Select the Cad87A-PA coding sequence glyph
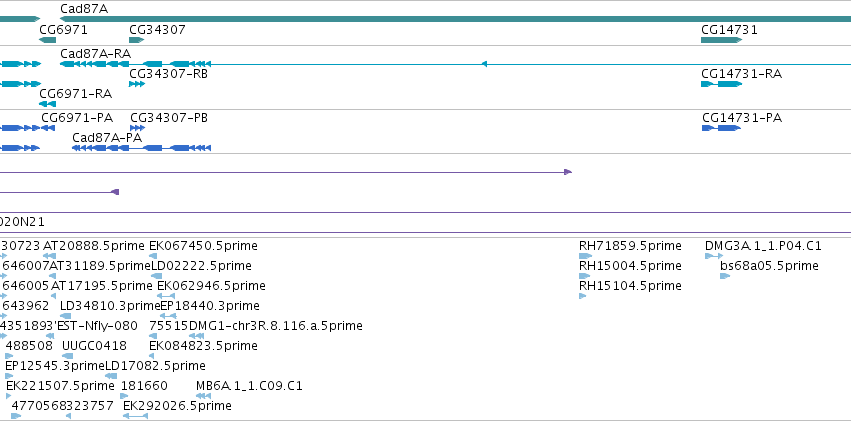This screenshot has height=421, width=851. [x=141, y=148]
